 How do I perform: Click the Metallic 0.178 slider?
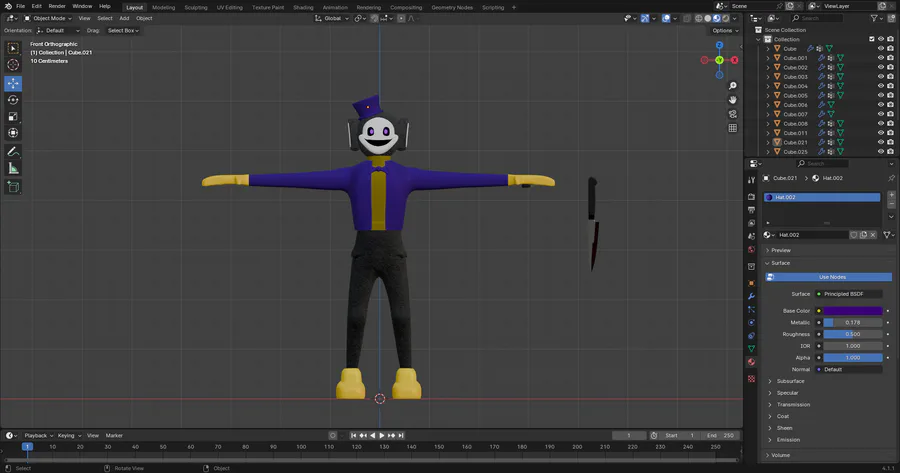[853, 323]
